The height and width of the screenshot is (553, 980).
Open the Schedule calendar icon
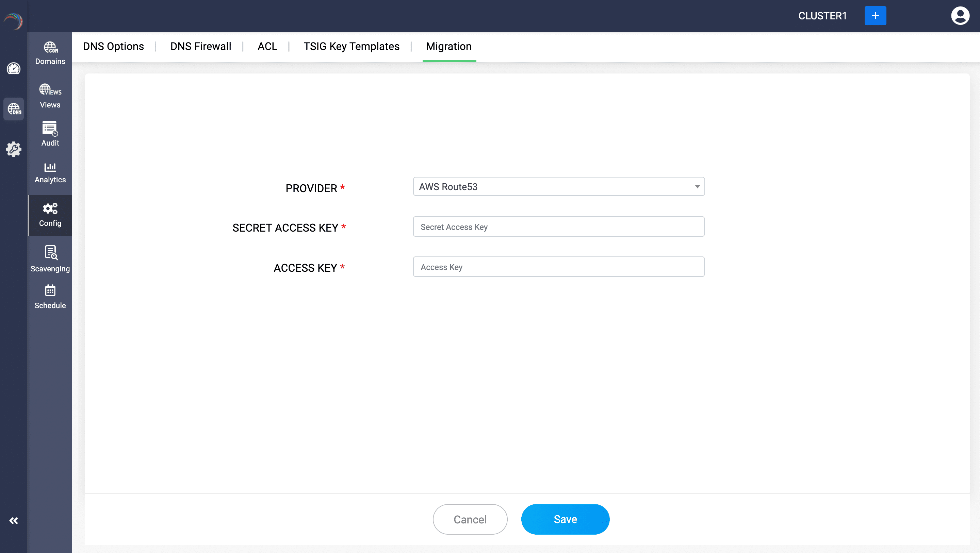pos(50,290)
